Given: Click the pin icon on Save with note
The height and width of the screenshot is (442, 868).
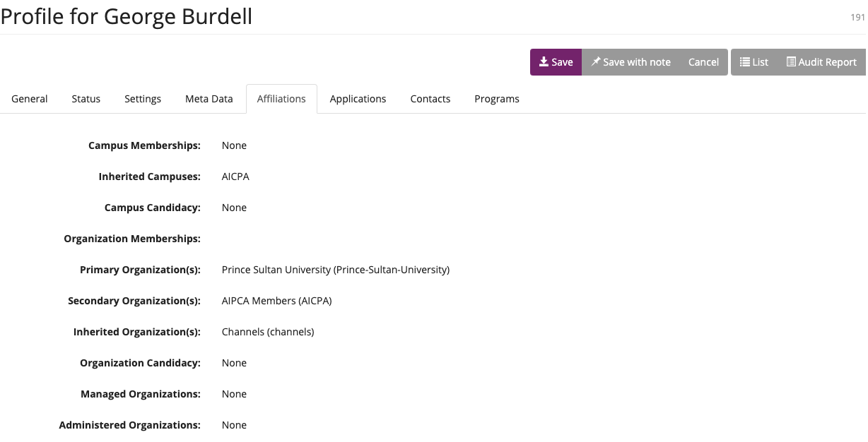Looking at the screenshot, I should 596,62.
